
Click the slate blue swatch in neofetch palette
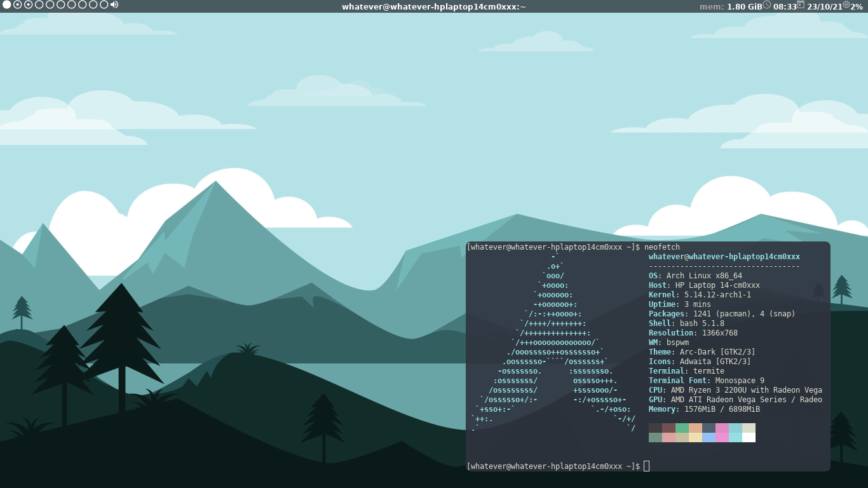click(x=709, y=428)
